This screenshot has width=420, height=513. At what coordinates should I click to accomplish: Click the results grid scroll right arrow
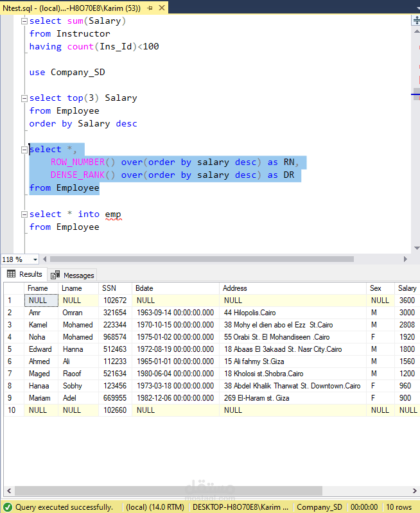[x=414, y=491]
